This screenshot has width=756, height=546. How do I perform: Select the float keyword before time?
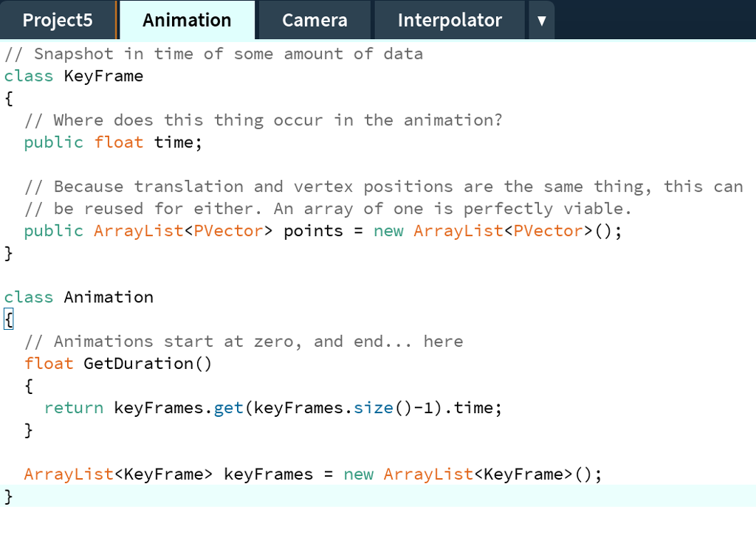click(x=119, y=142)
